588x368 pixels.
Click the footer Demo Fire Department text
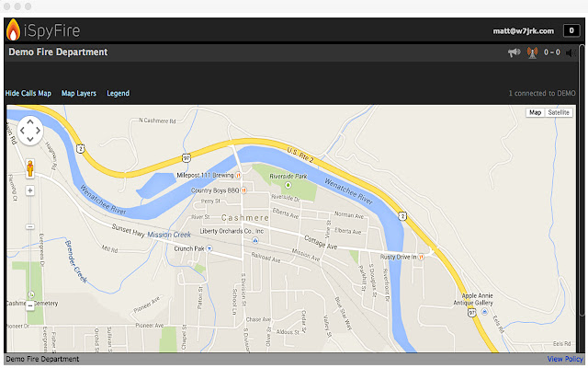(42, 359)
